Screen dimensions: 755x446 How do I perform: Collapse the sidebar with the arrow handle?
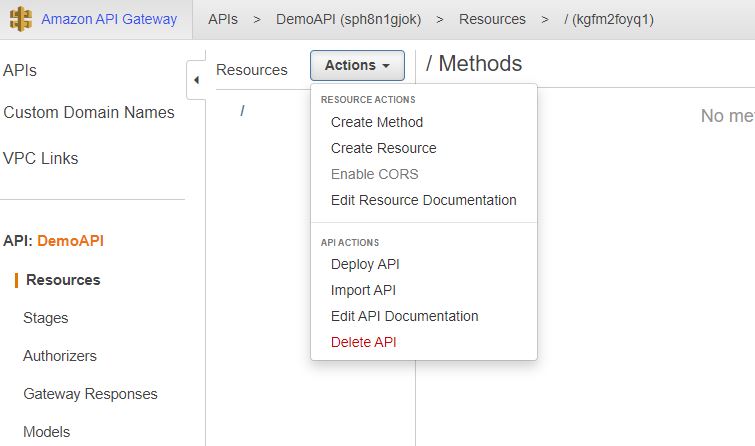tap(196, 80)
